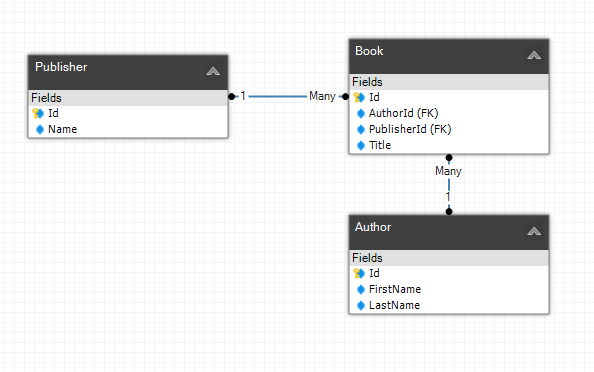
Task: Click the connector dot on Publisher's right edge
Action: click(x=231, y=97)
